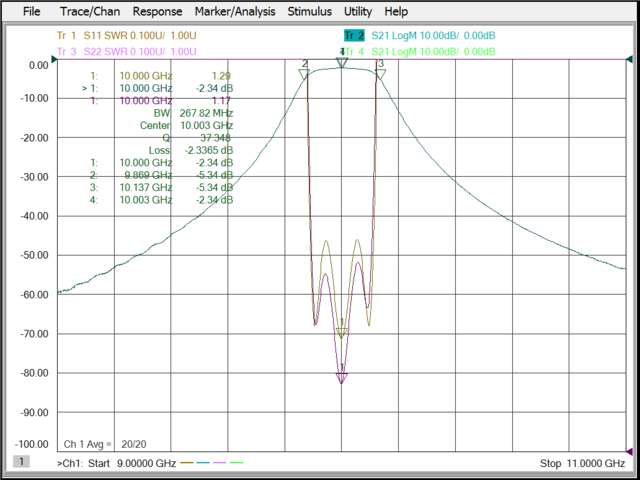Select the highlighted Tr 2 trace label
The width and height of the screenshot is (640, 480).
coord(354,36)
